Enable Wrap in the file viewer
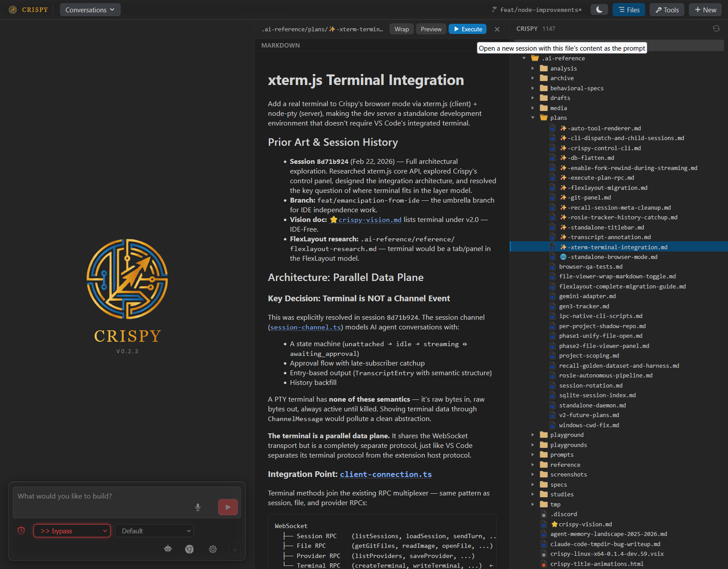The height and width of the screenshot is (569, 728). [401, 29]
